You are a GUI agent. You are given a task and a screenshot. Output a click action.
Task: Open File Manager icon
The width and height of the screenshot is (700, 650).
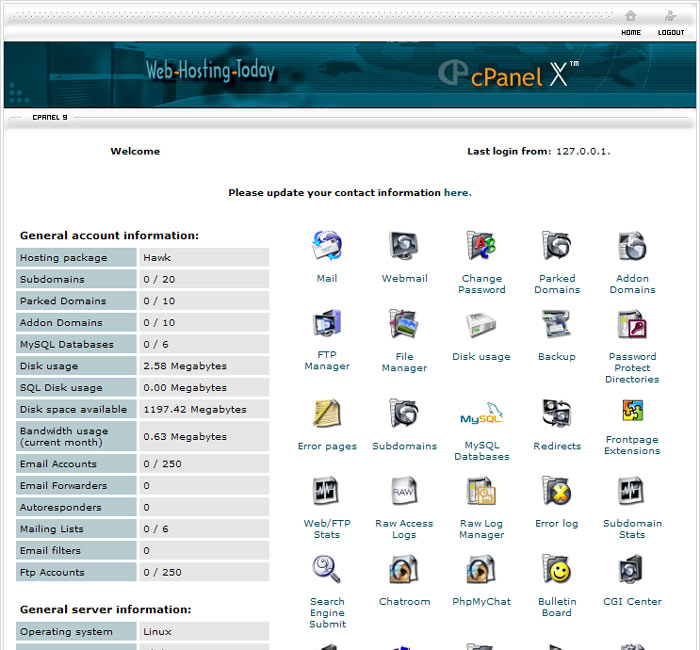404,324
